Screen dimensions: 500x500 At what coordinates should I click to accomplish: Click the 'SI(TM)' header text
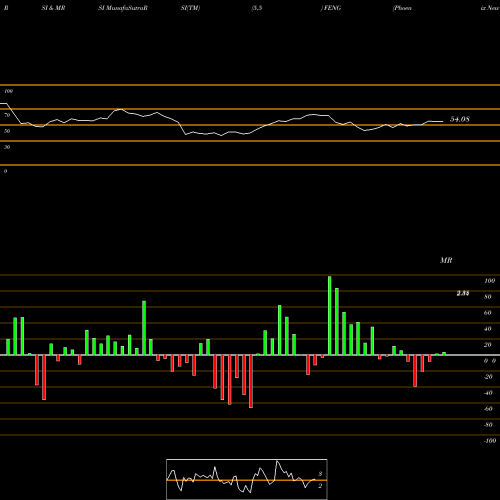point(190,8)
